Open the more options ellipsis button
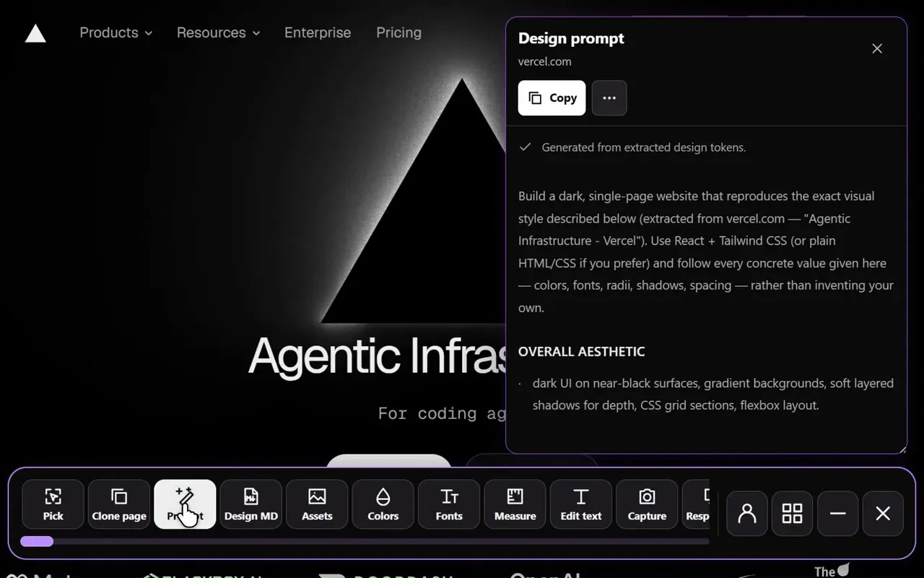This screenshot has width=924, height=578. click(609, 98)
